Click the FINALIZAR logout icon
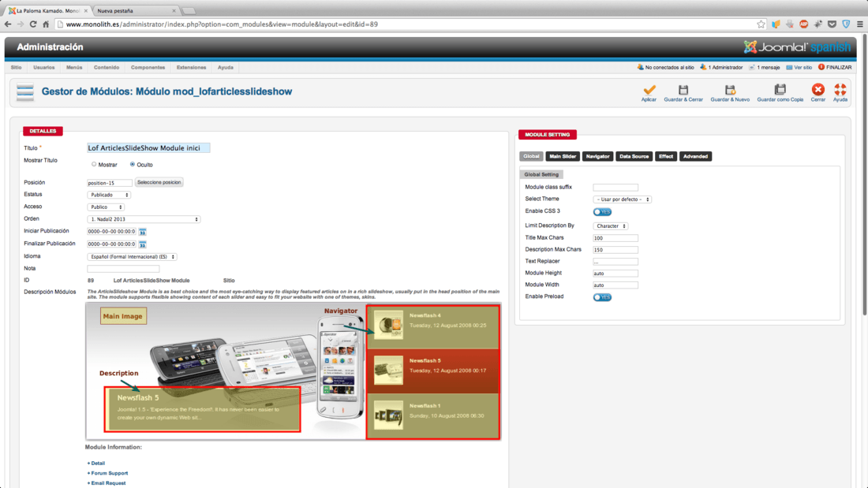 pyautogui.click(x=821, y=67)
